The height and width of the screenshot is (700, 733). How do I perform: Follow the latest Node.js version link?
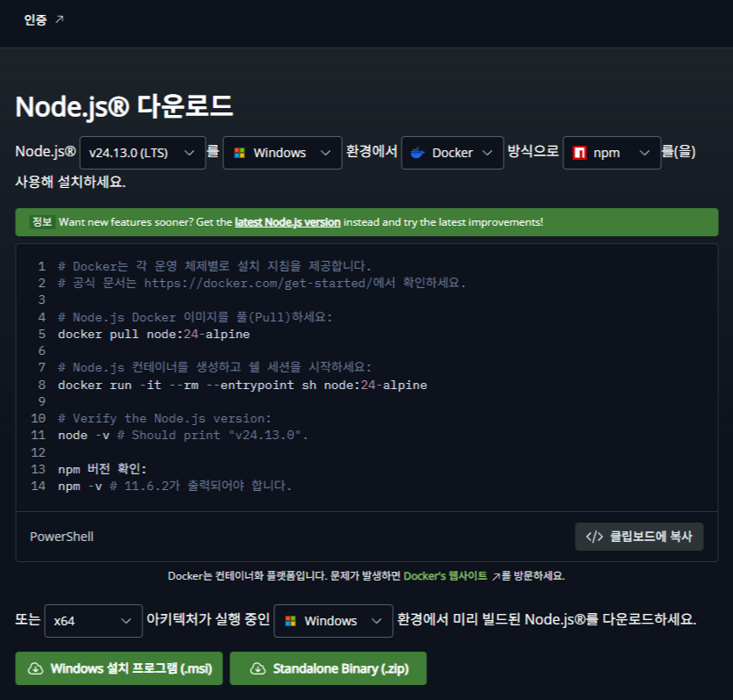coord(287,222)
